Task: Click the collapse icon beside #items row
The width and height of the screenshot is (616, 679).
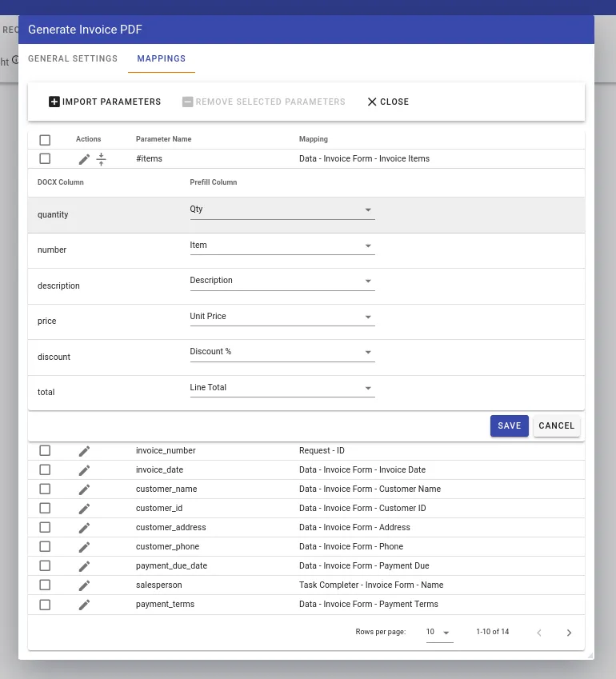Action: click(102, 159)
